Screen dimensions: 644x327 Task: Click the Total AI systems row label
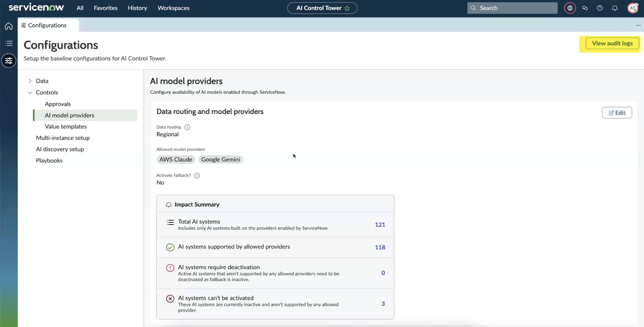pos(199,222)
